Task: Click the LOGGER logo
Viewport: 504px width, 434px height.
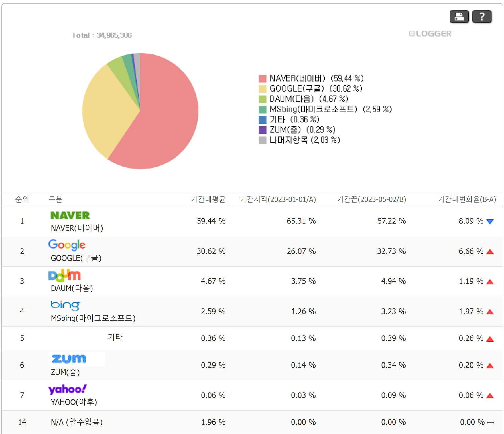Action: point(430,34)
